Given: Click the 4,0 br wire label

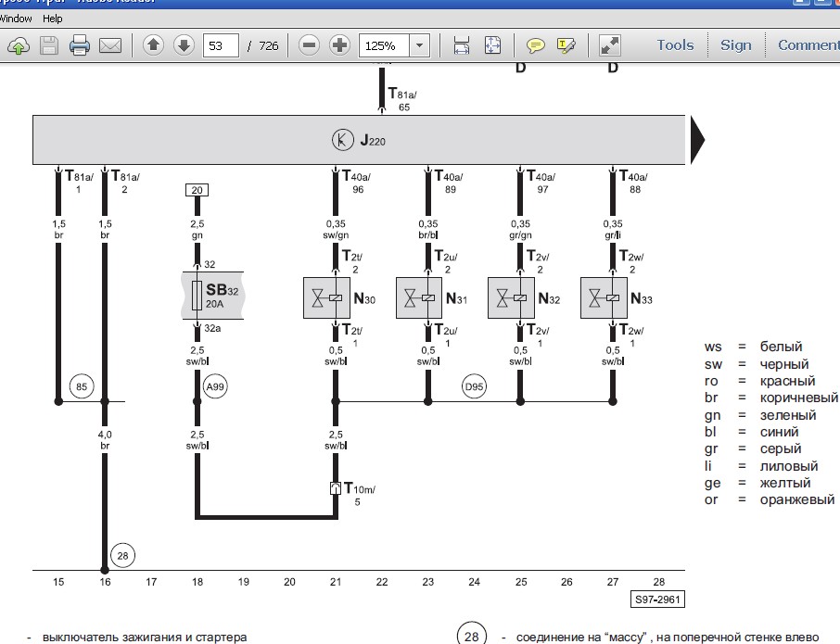Looking at the screenshot, I should pos(105,440).
